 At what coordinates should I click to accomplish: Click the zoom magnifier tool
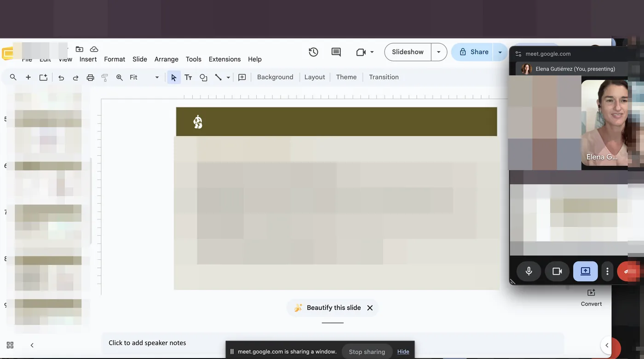coord(120,77)
